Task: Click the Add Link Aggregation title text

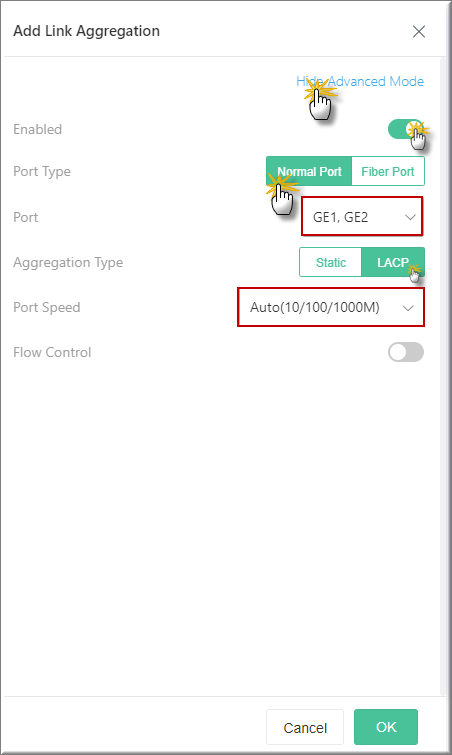Action: 87,31
